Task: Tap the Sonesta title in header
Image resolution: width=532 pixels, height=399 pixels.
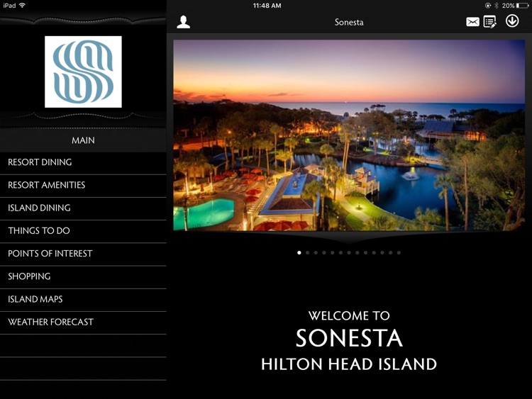Action: click(x=349, y=23)
